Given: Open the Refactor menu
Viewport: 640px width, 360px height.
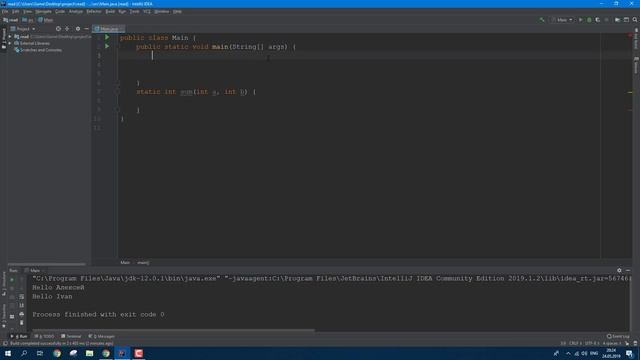Looking at the screenshot, I should (94, 11).
